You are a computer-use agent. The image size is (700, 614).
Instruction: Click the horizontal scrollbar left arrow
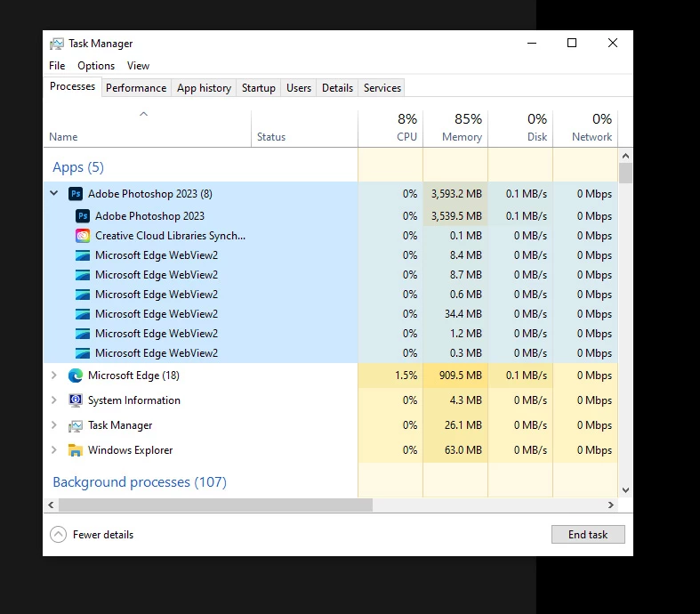coord(51,505)
